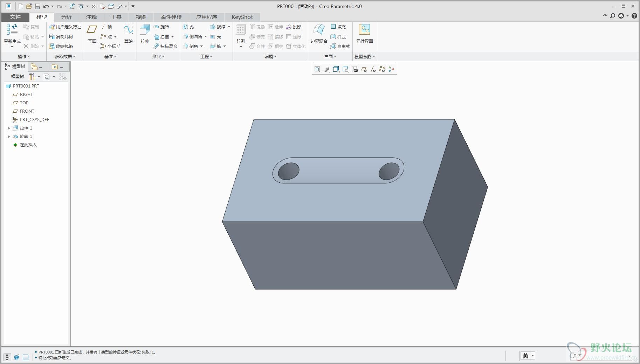Select the Fill (填充) surface tool
This screenshot has width=640, height=364.
[338, 27]
